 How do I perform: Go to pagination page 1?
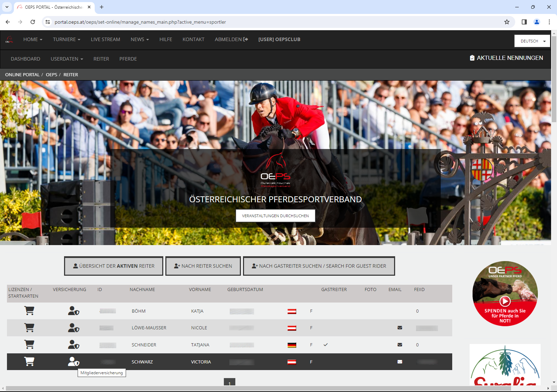pyautogui.click(x=229, y=382)
